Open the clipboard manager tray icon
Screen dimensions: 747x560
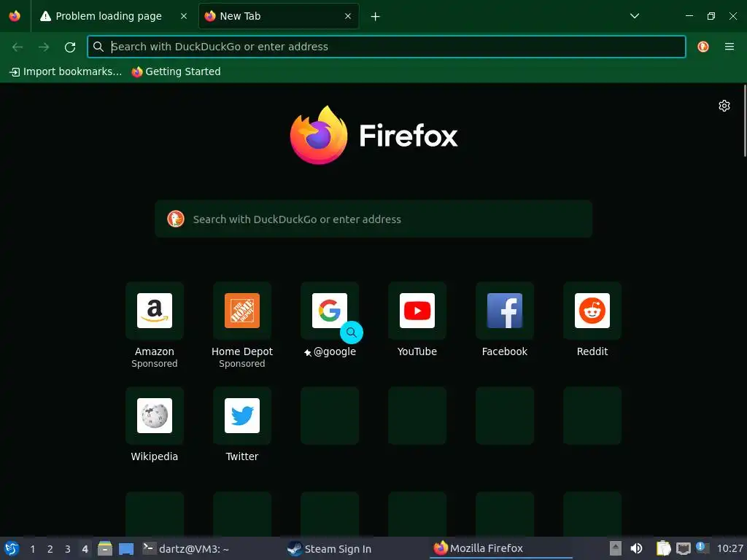(x=663, y=548)
